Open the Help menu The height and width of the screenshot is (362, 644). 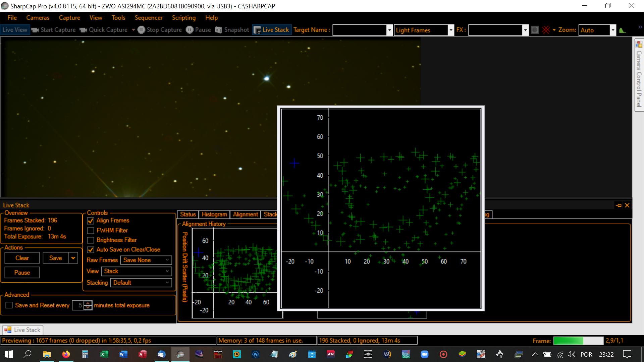tap(211, 18)
